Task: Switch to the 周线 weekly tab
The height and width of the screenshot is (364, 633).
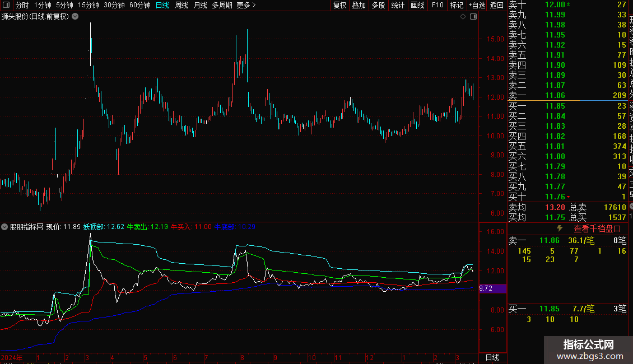Action: click(181, 5)
